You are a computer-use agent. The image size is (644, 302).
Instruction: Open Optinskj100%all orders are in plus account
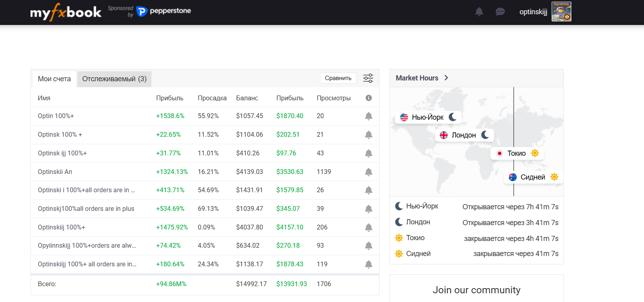86,209
